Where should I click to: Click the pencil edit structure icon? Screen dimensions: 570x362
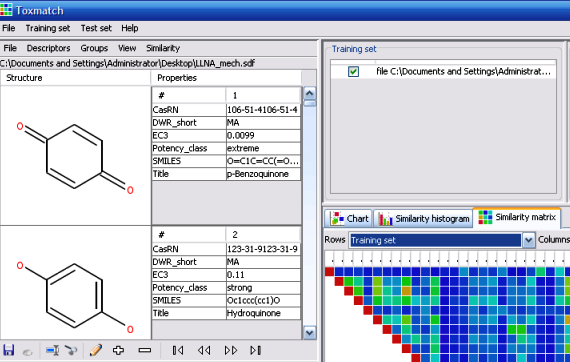[x=95, y=350]
